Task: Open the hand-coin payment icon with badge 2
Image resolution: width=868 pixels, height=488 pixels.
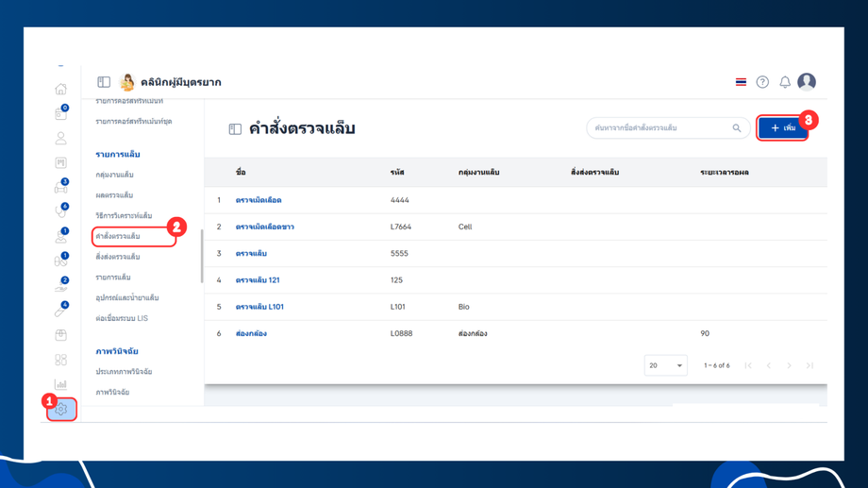Action: (x=61, y=286)
